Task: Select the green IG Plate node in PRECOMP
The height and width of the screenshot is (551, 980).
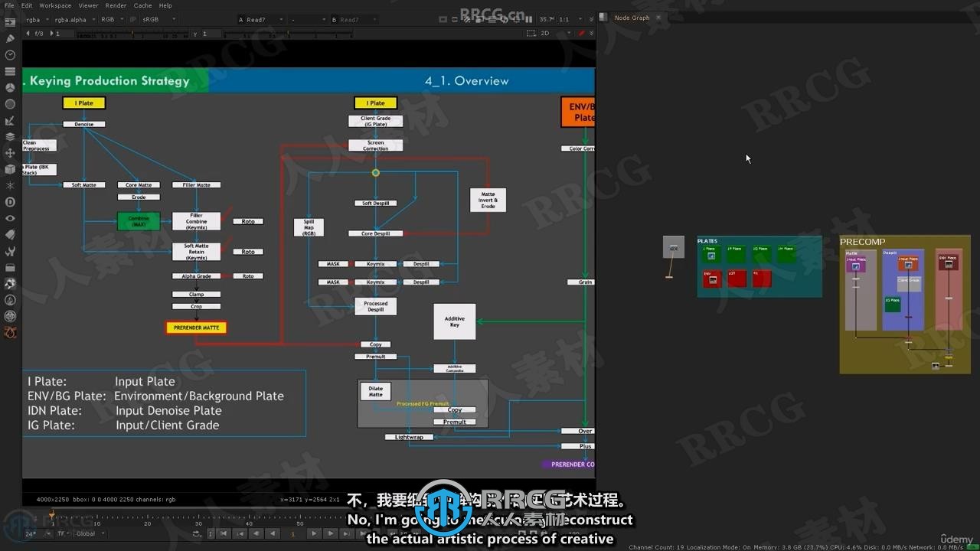Action: [x=892, y=304]
